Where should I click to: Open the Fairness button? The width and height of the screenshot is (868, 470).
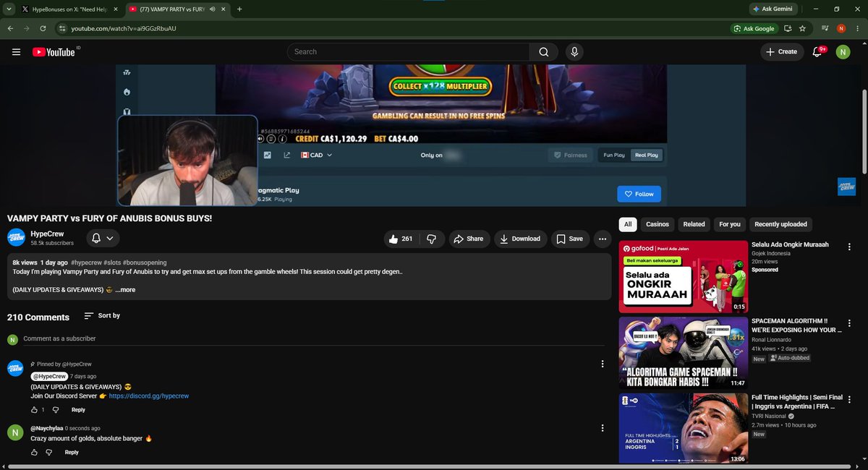tap(571, 155)
